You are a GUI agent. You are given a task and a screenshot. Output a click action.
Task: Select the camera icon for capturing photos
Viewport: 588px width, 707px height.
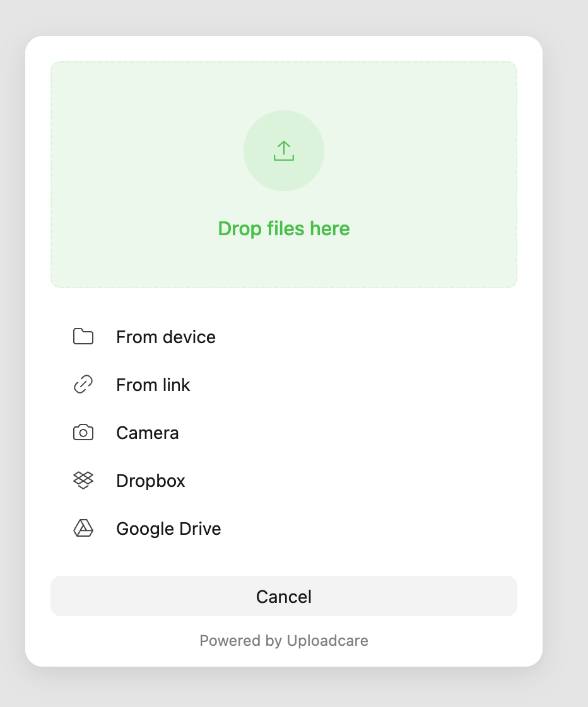point(83,432)
